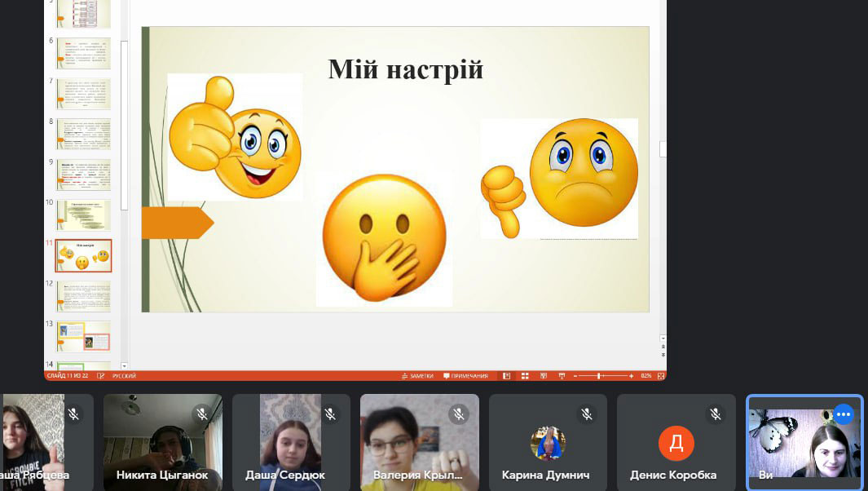Click the slide pane scroll down arrow
The image size is (868, 491).
point(663,338)
